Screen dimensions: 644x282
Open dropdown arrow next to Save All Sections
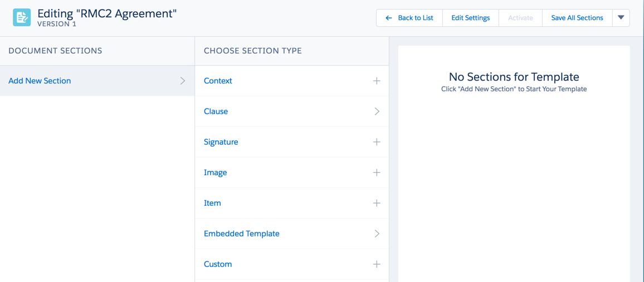[621, 18]
